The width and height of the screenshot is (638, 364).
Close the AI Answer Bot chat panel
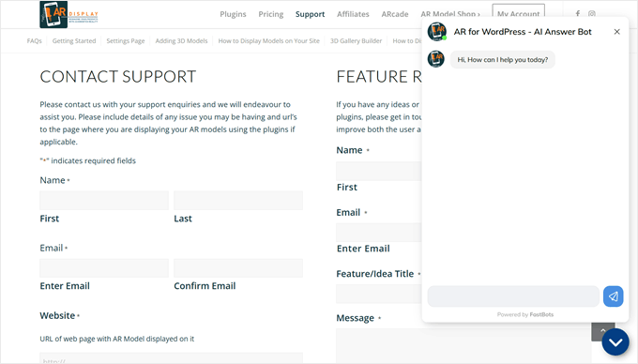click(x=616, y=32)
